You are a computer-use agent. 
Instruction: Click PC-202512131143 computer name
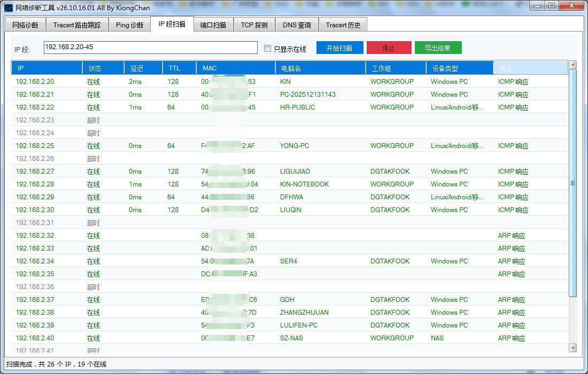(307, 95)
